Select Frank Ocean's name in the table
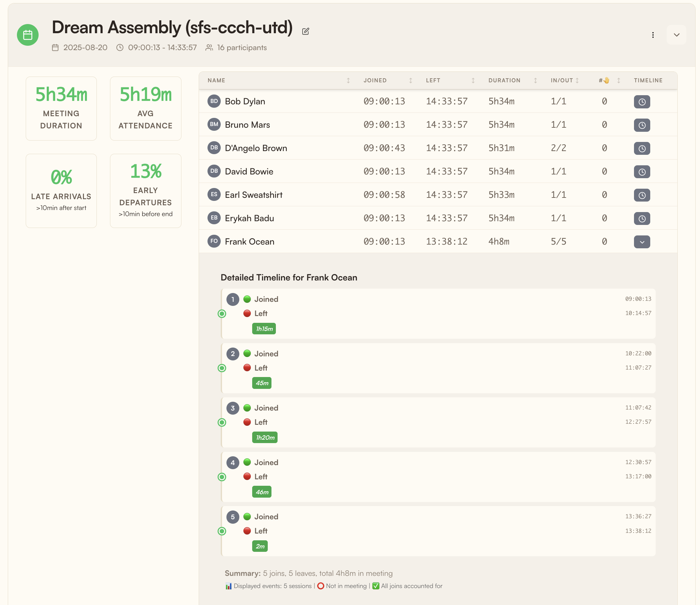This screenshot has width=700, height=605. [x=249, y=241]
